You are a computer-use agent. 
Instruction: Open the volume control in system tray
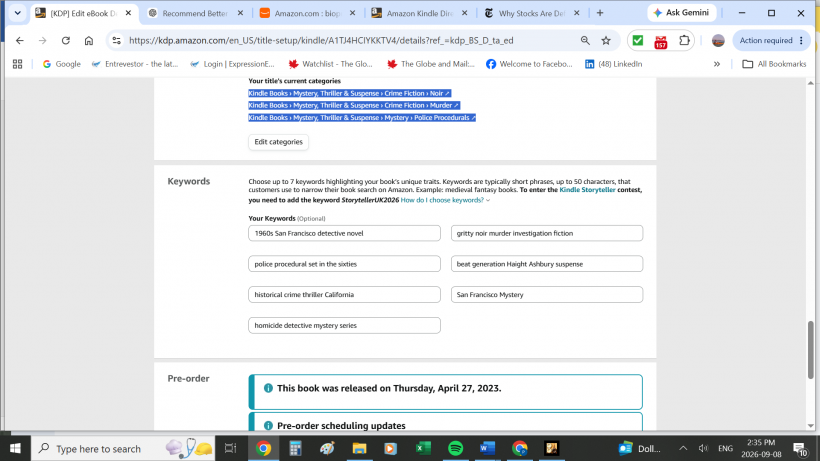coord(703,448)
